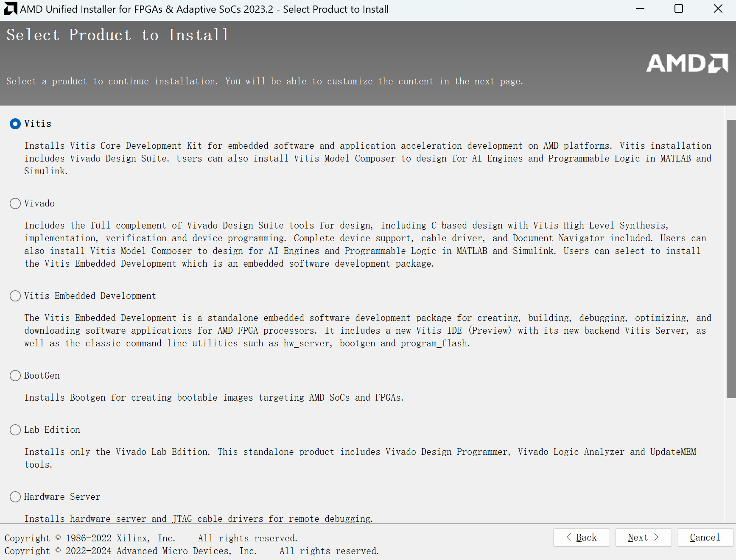
Task: Click 'Includes the full complement of Vivado' description
Action: 365,245
